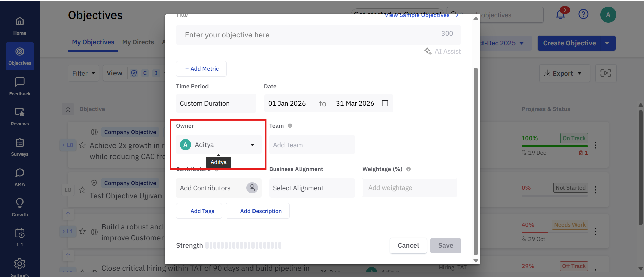Click the Cancel button

[408, 245]
